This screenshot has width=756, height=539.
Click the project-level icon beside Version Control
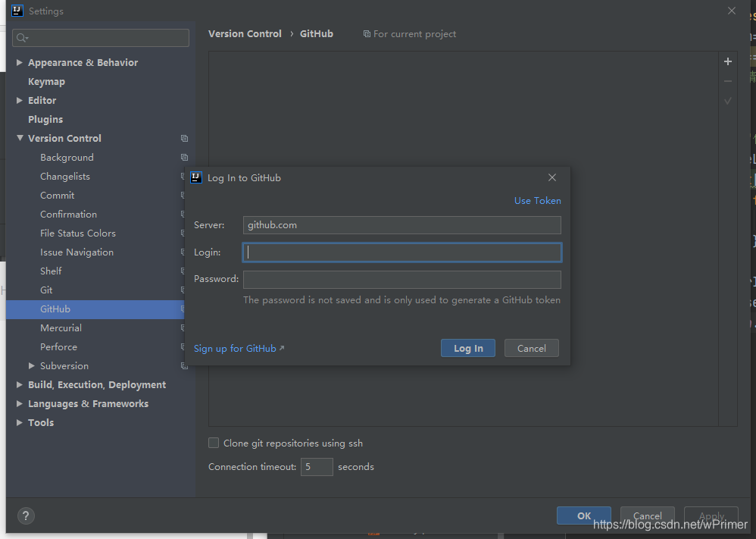(x=184, y=139)
